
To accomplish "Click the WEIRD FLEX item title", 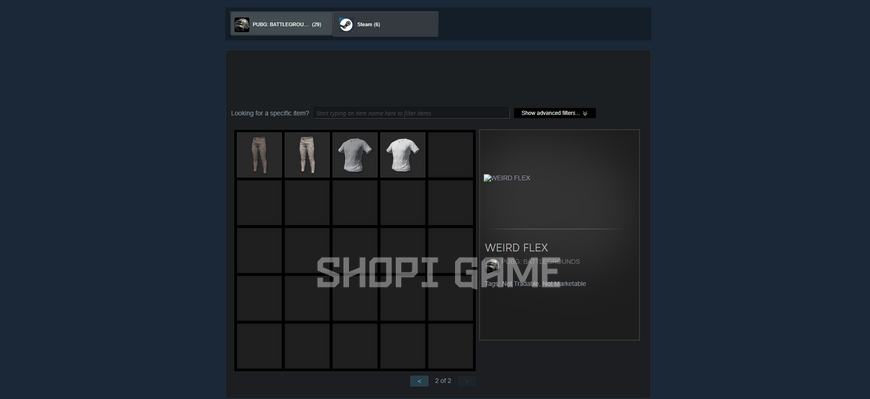I will point(516,248).
